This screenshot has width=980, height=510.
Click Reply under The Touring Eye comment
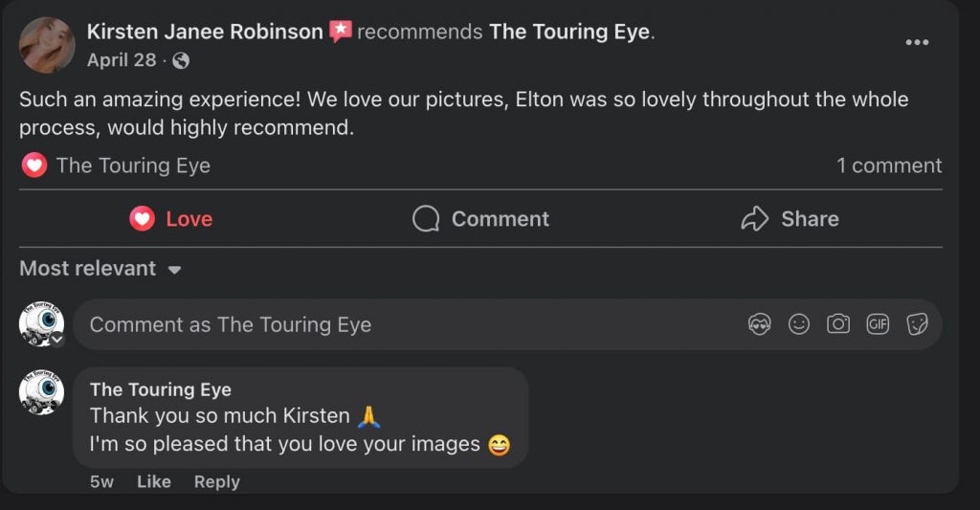tap(216, 481)
